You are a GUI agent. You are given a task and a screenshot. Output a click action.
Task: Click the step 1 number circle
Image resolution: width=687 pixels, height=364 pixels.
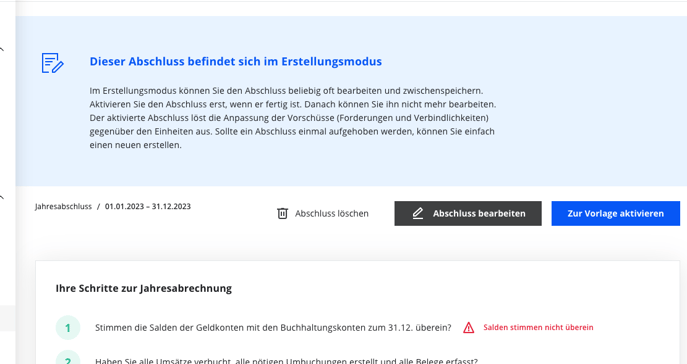point(68,328)
